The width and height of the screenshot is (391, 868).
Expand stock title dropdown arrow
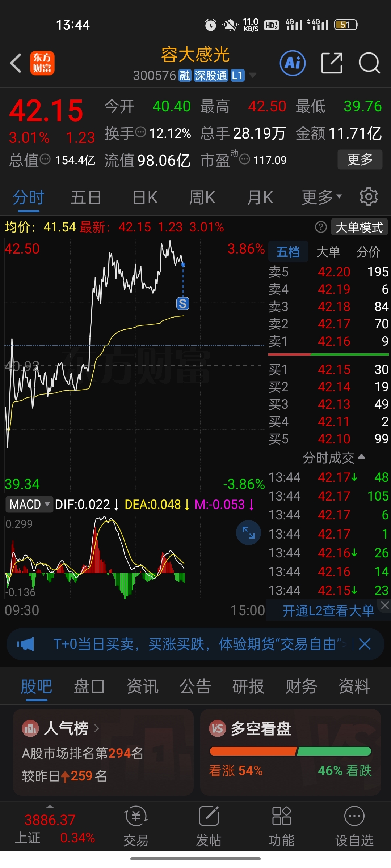[x=253, y=75]
